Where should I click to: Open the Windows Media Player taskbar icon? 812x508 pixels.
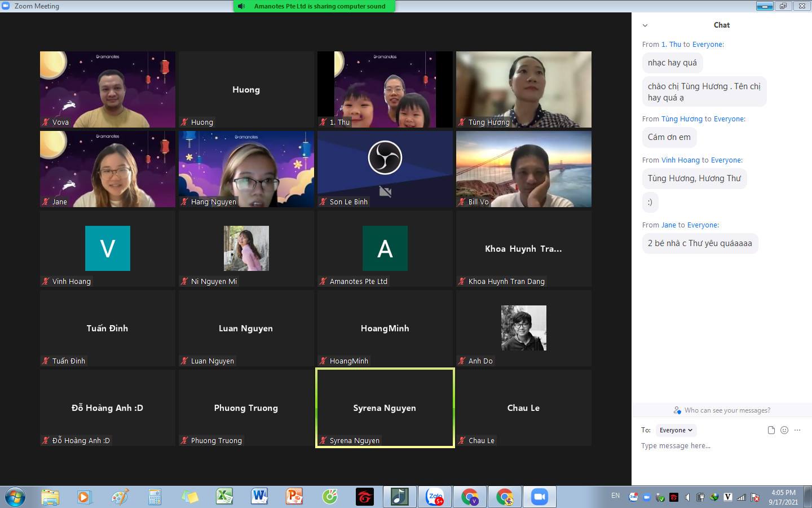click(85, 497)
